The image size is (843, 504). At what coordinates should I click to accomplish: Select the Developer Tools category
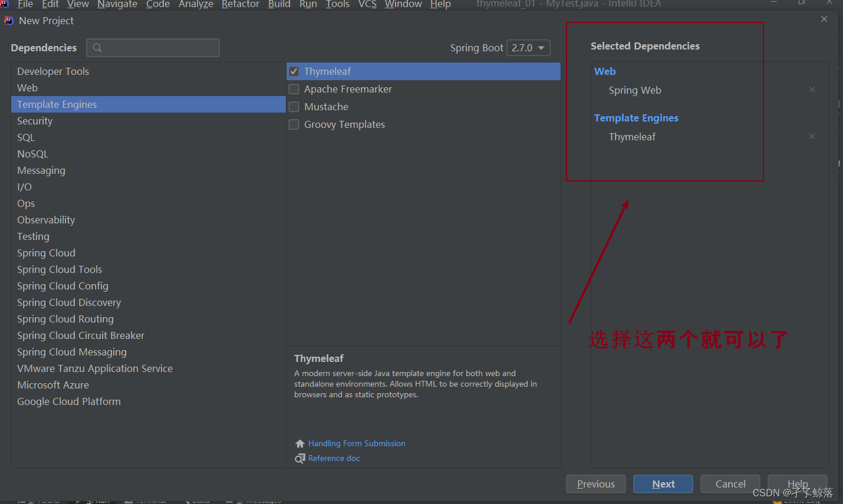pos(148,71)
